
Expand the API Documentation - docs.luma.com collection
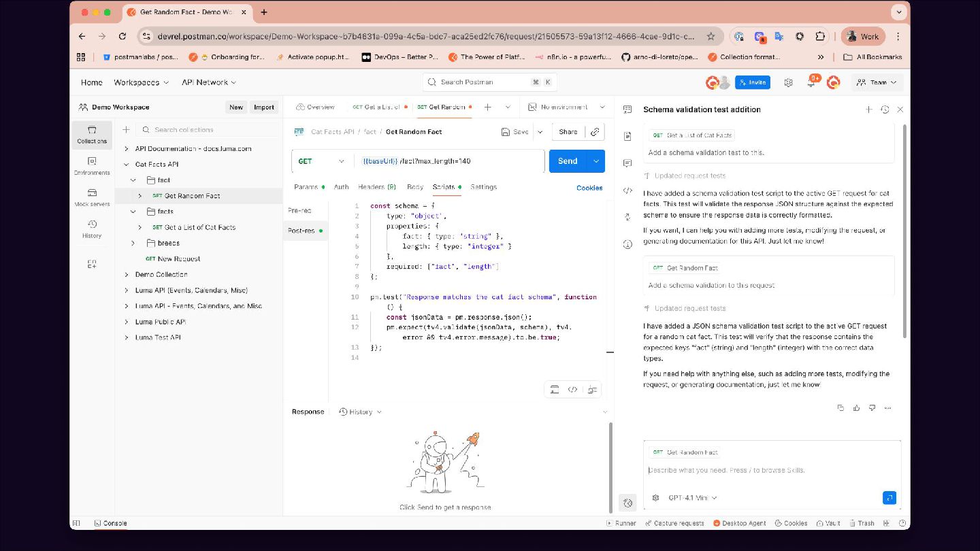tap(127, 148)
